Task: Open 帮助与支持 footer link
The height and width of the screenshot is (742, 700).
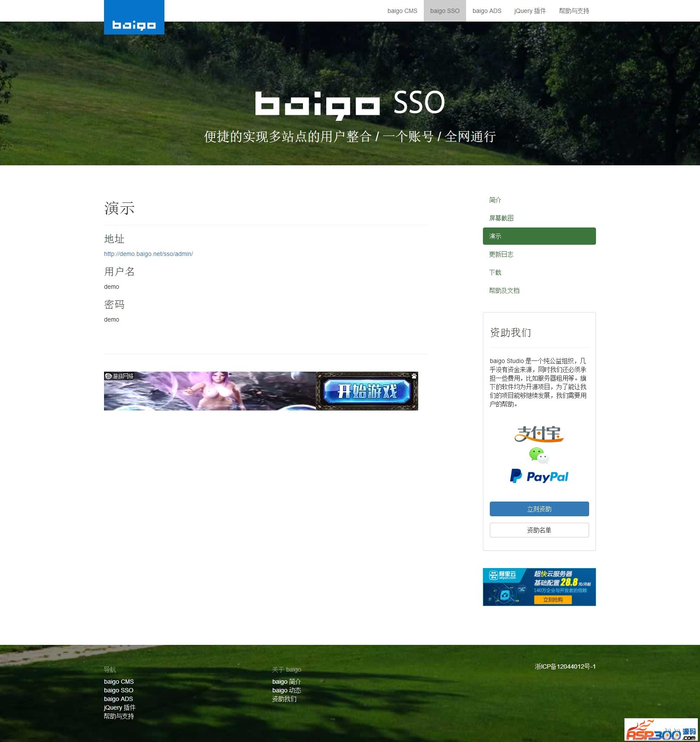Action: pos(119,716)
